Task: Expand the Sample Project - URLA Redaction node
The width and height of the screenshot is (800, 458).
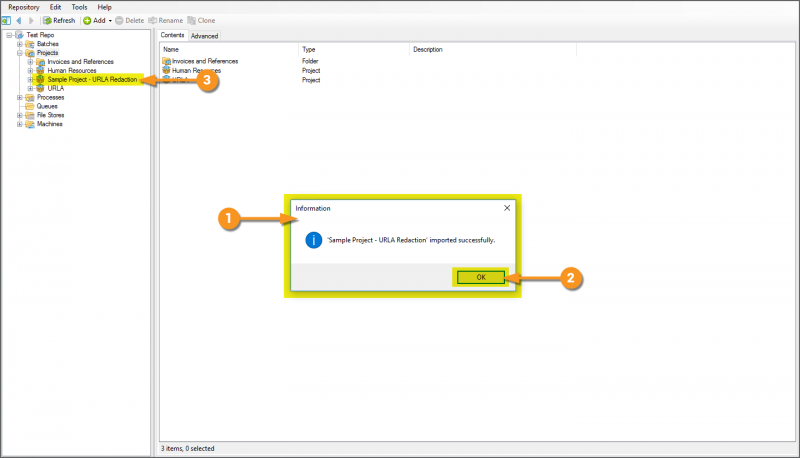Action: pos(31,80)
